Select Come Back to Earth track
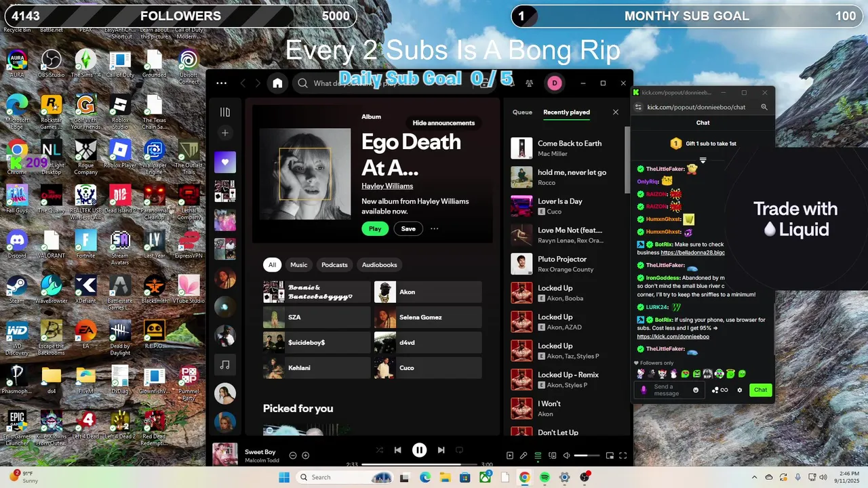Viewport: 868px width, 488px height. point(566,148)
